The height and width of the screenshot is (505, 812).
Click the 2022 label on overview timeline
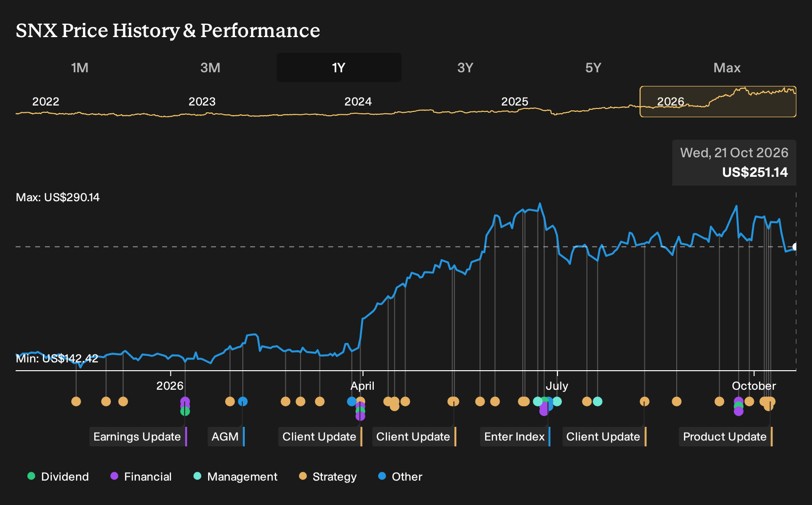point(45,102)
